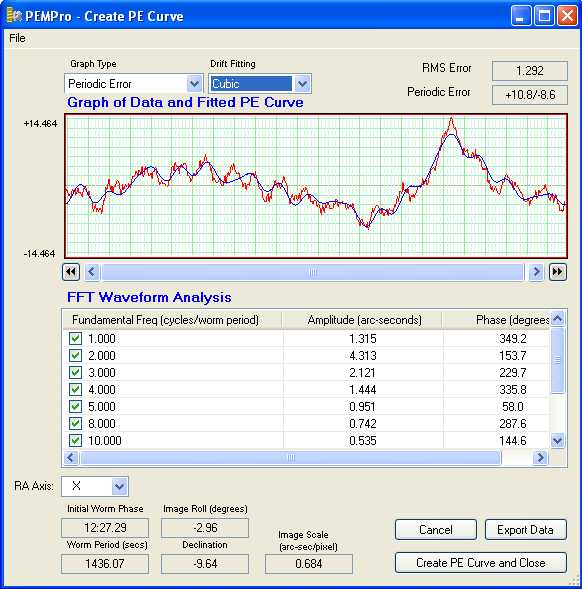Click the Declination field -9.64
This screenshot has height=589, width=582.
click(205, 564)
